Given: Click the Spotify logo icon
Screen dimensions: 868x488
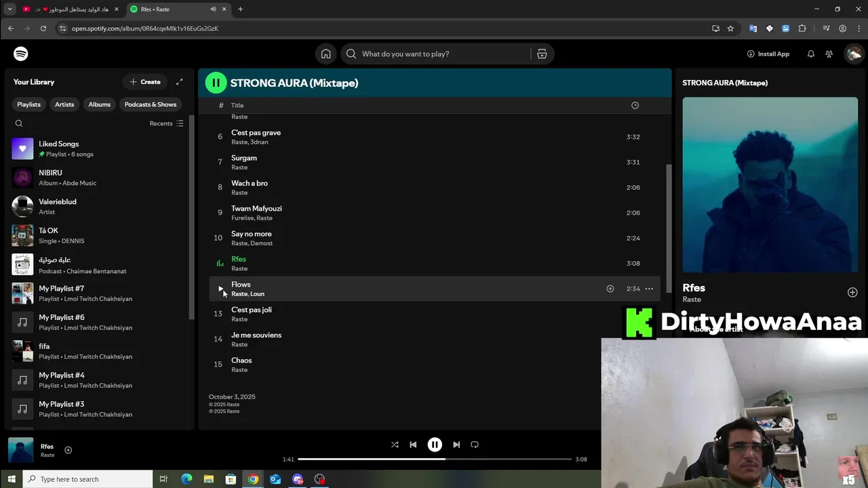Looking at the screenshot, I should (21, 54).
